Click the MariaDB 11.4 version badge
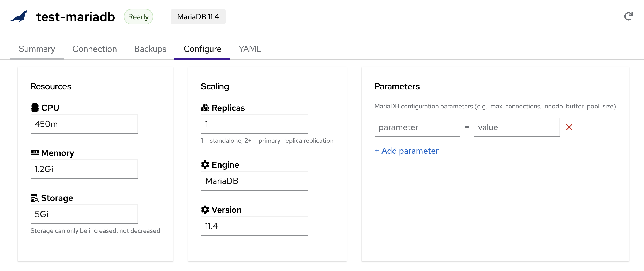The image size is (644, 271). point(198,17)
